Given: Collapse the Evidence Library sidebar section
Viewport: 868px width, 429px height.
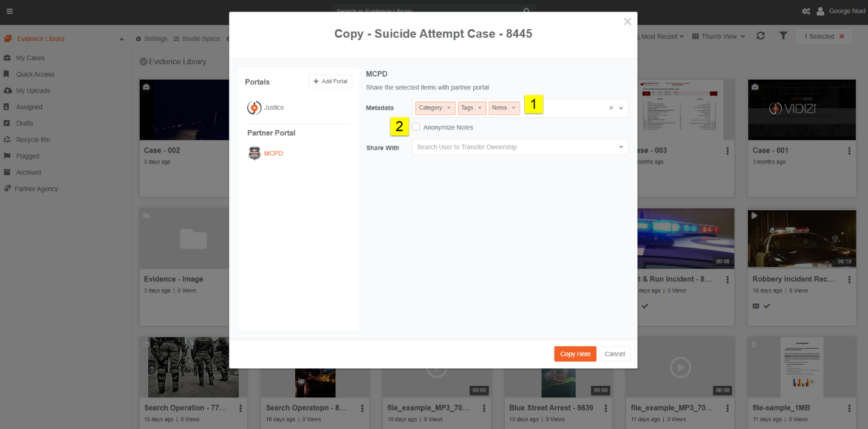Looking at the screenshot, I should (121, 39).
